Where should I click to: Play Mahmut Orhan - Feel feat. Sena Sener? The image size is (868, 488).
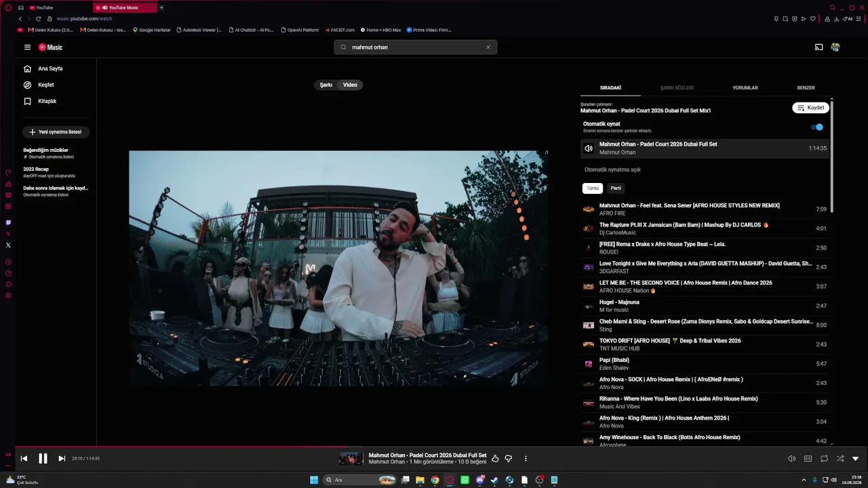(x=705, y=209)
